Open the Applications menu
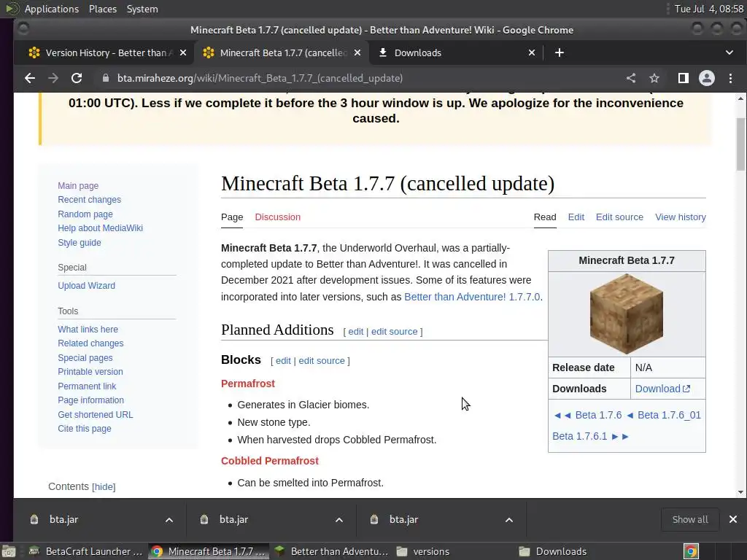 tap(52, 9)
